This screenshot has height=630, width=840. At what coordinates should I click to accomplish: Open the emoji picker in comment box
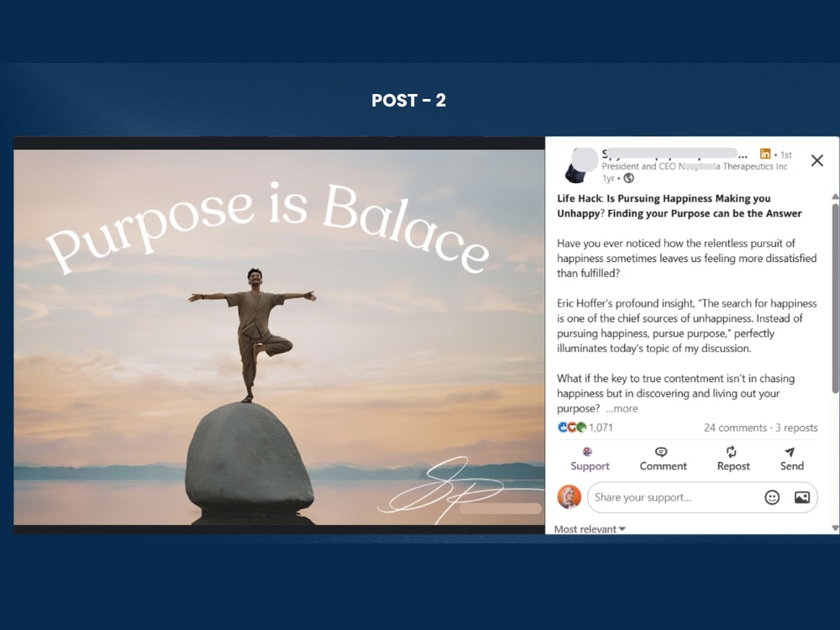click(771, 497)
